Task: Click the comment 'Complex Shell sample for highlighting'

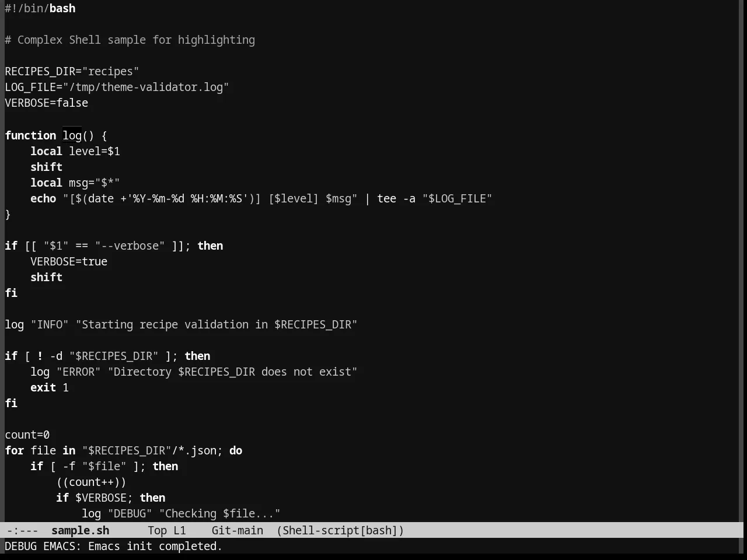Action: [136, 40]
